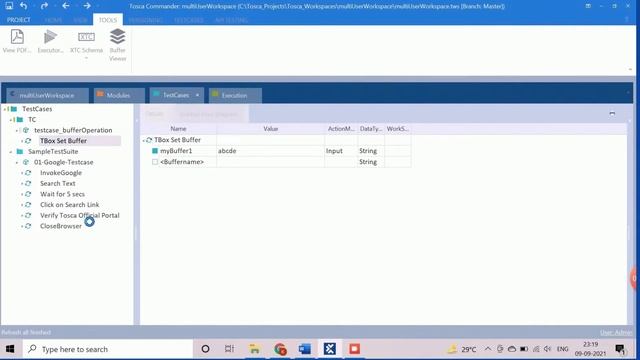Collapse the 01-Google-Testcase node
640x360 pixels.
tap(17, 162)
